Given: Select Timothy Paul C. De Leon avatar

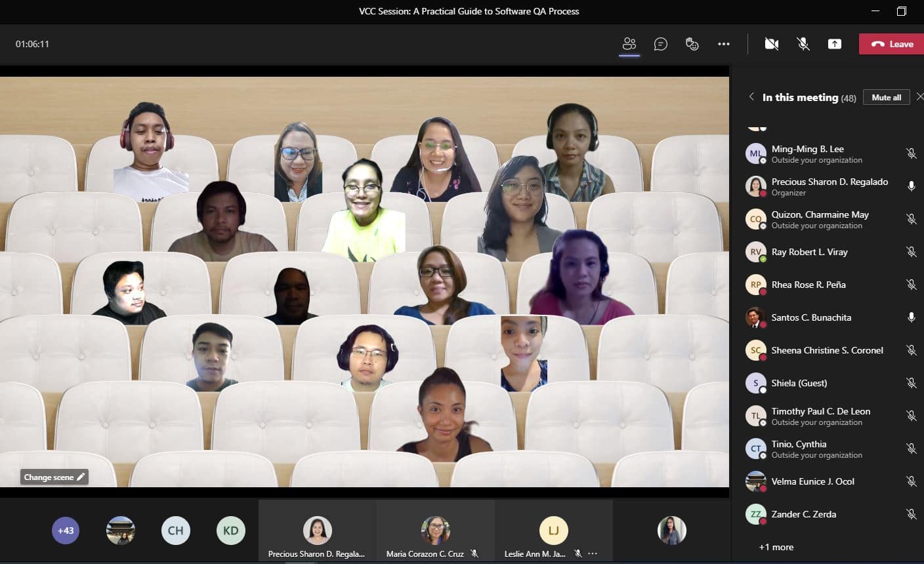Looking at the screenshot, I should coord(756,416).
